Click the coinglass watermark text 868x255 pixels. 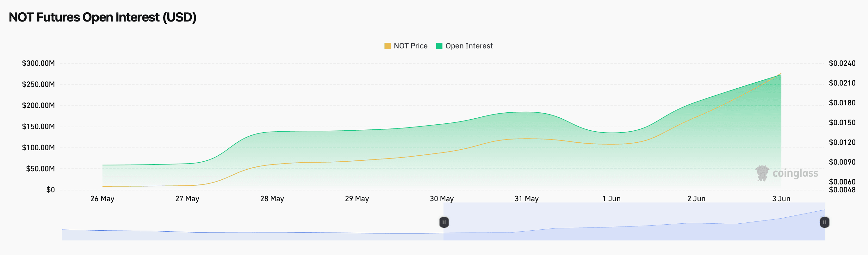point(795,173)
